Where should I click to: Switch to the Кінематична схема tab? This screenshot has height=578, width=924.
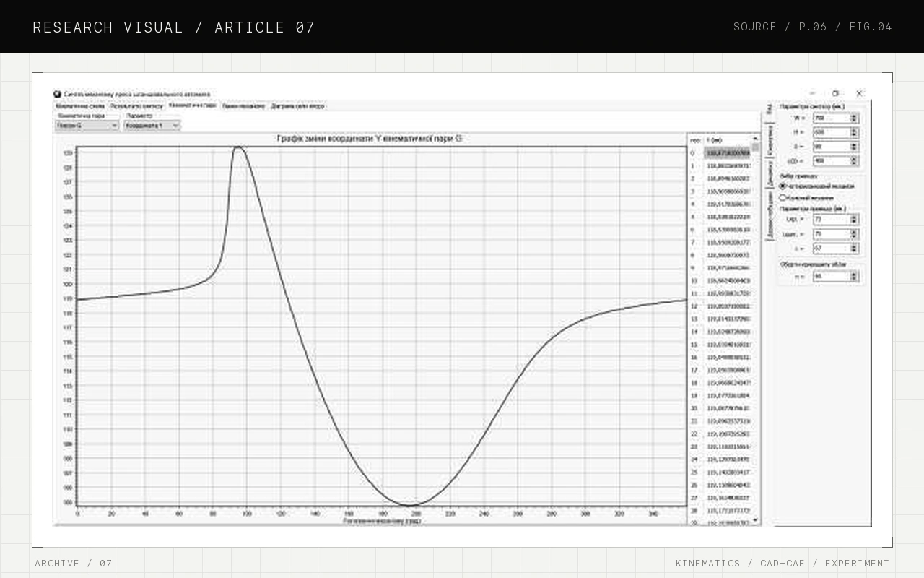tap(80, 106)
